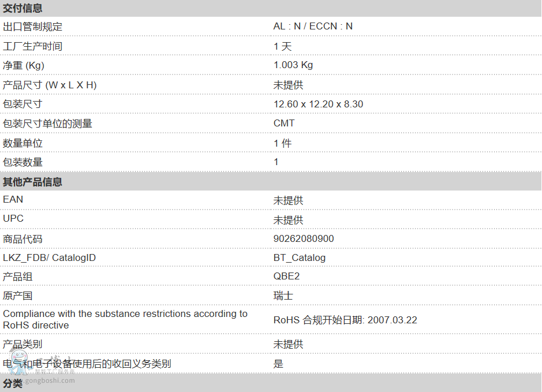
Task: Select the 瑞士 country of origin value
Action: 283,296
